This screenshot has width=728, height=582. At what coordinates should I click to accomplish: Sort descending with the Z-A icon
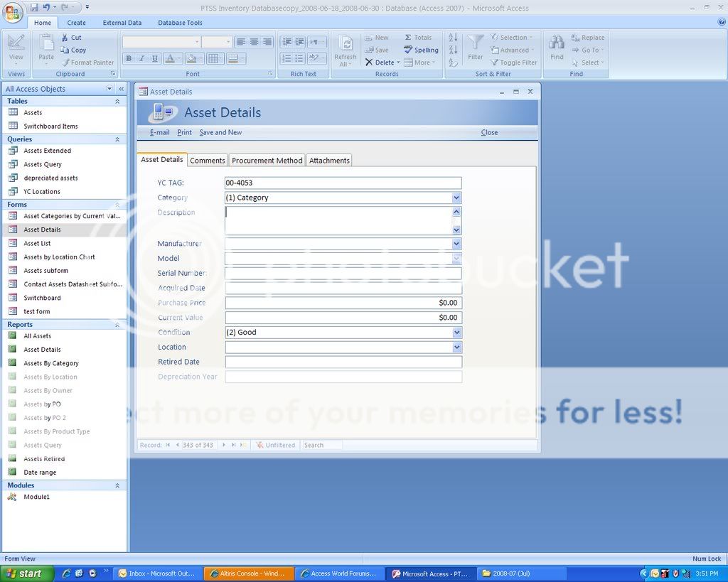(x=453, y=50)
